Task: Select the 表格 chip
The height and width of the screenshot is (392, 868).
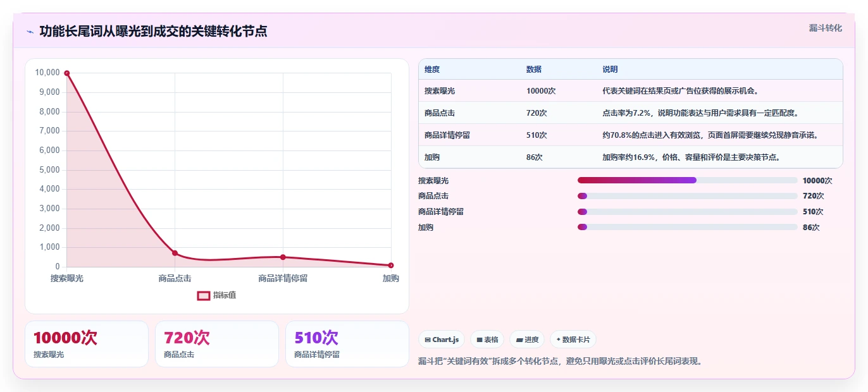Action: click(487, 340)
